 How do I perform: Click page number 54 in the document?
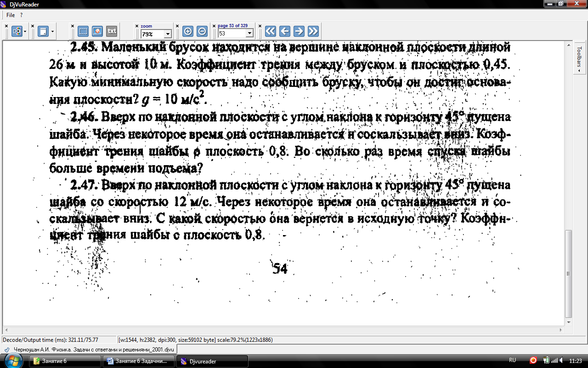(x=280, y=269)
